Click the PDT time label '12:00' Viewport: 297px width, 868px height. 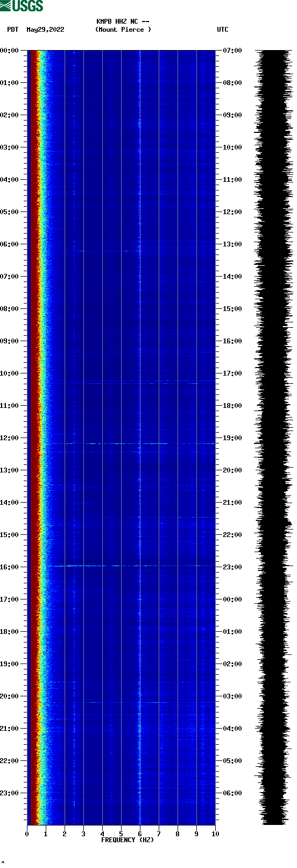tap(9, 438)
